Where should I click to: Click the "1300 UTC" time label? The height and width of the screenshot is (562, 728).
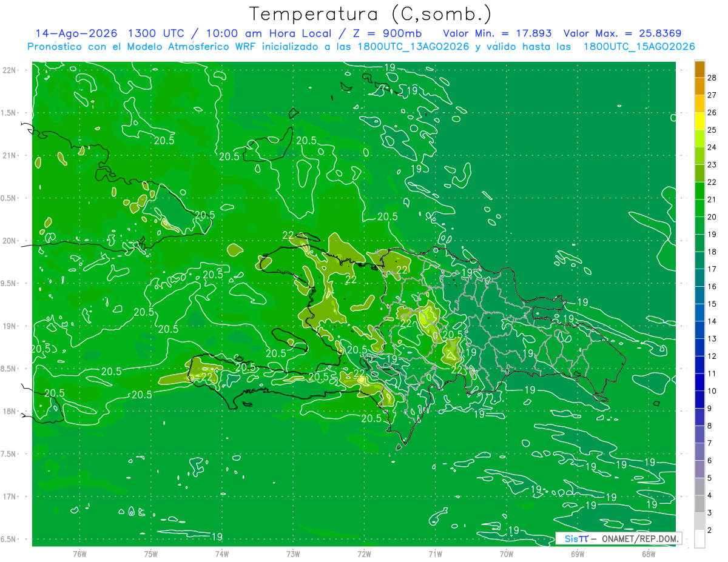(x=157, y=33)
